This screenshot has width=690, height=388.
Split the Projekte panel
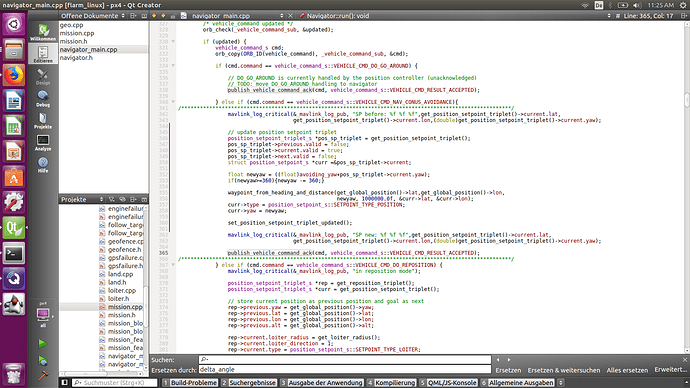pyautogui.click(x=133, y=200)
